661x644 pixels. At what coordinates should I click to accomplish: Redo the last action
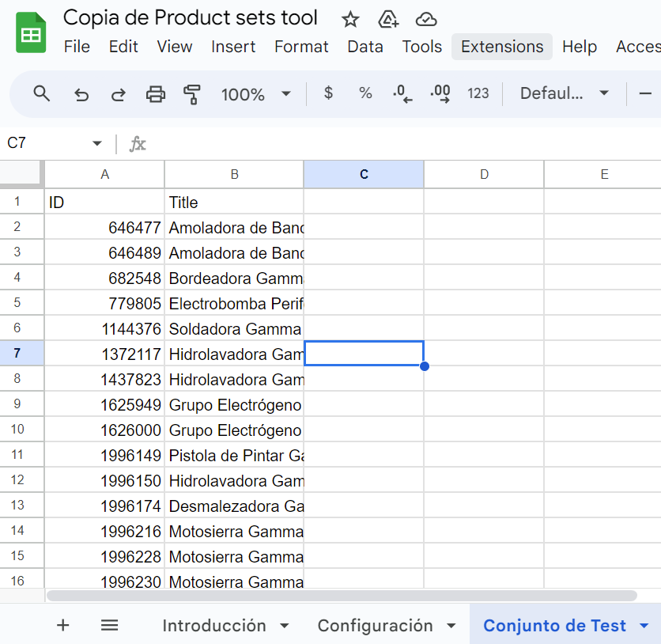(x=119, y=93)
